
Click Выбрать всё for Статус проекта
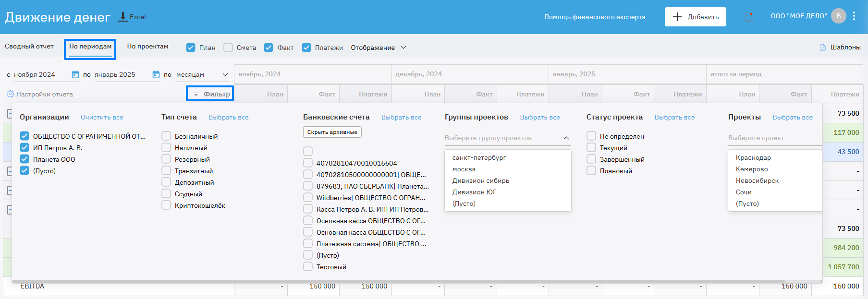click(x=675, y=117)
